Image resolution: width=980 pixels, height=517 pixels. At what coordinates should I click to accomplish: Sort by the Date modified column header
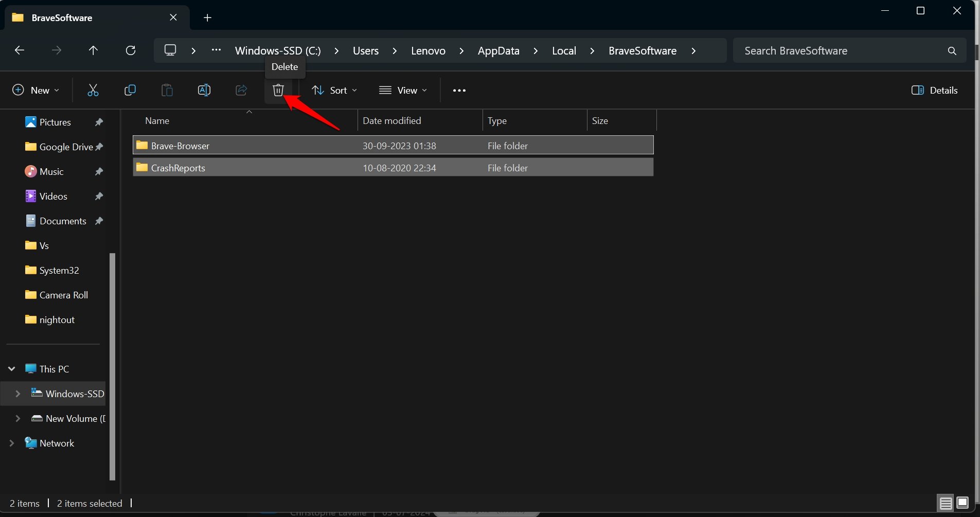point(420,121)
